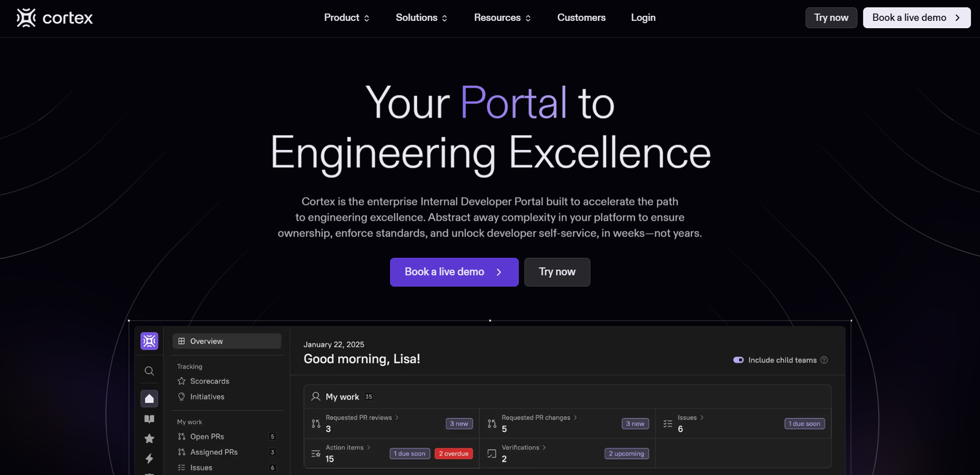Open the Solutions dropdown
Image resolution: width=980 pixels, height=475 pixels.
(x=421, y=18)
